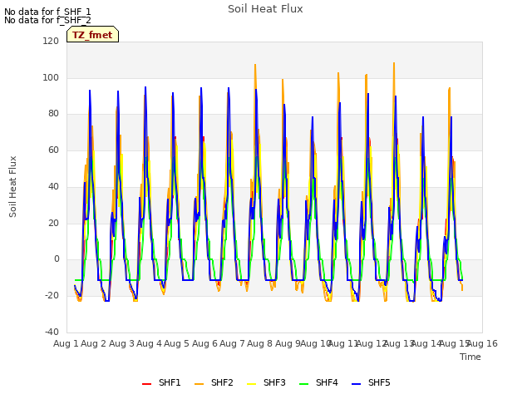Image resolution: width=532 pixels, height=399 pixels.
Task: Click the Aug 5 x-axis tick label
Action: pyautogui.click(x=176, y=343)
